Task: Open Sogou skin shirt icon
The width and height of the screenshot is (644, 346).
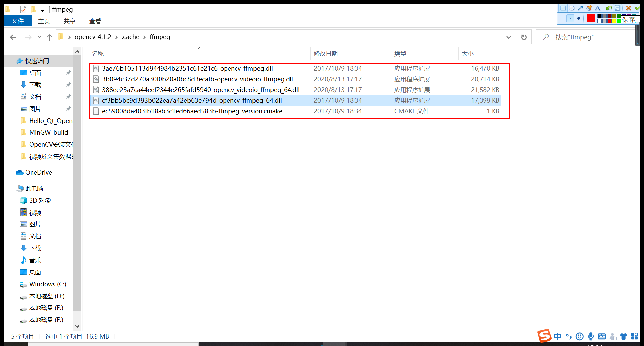Action: pyautogui.click(x=624, y=336)
